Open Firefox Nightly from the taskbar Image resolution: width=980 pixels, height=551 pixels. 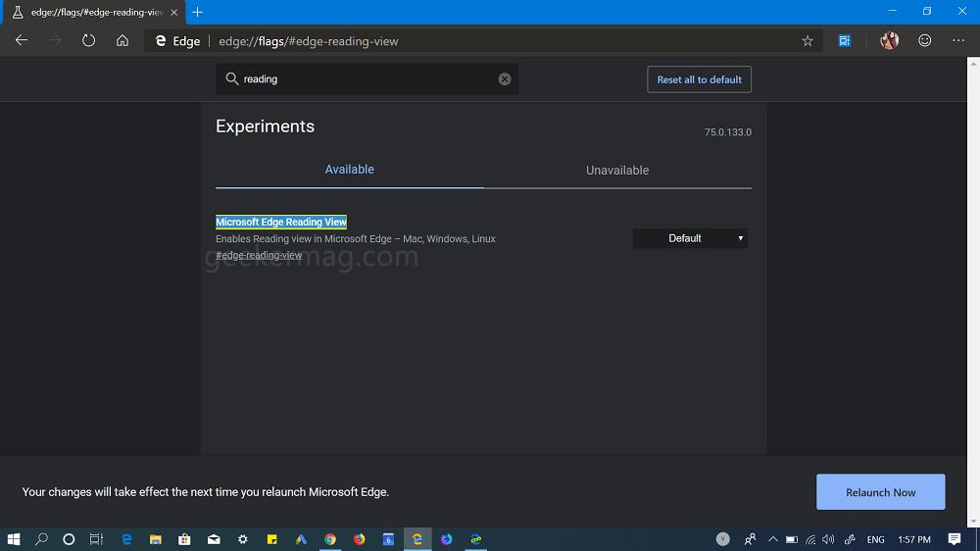coord(446,539)
